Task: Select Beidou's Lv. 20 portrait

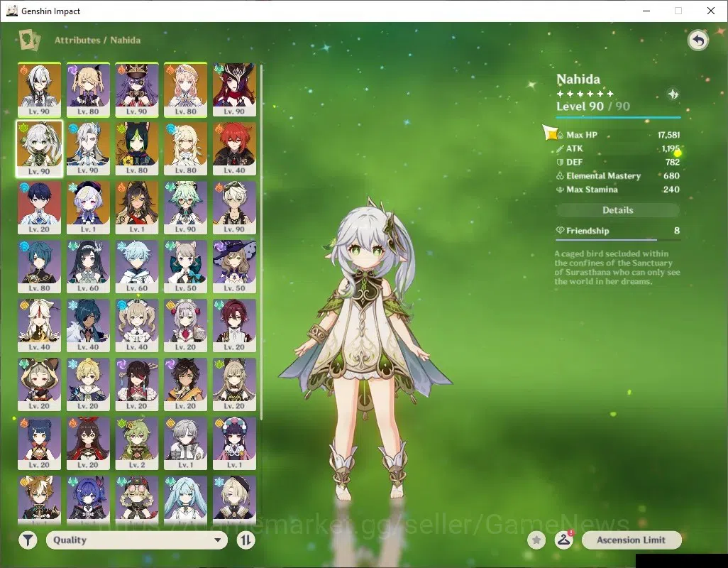Action: pos(137,384)
